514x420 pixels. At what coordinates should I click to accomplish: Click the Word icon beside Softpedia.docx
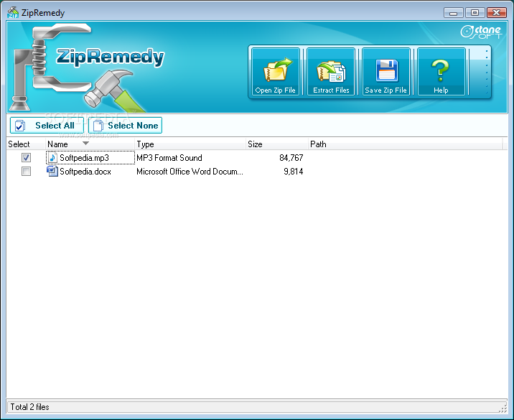(x=52, y=171)
